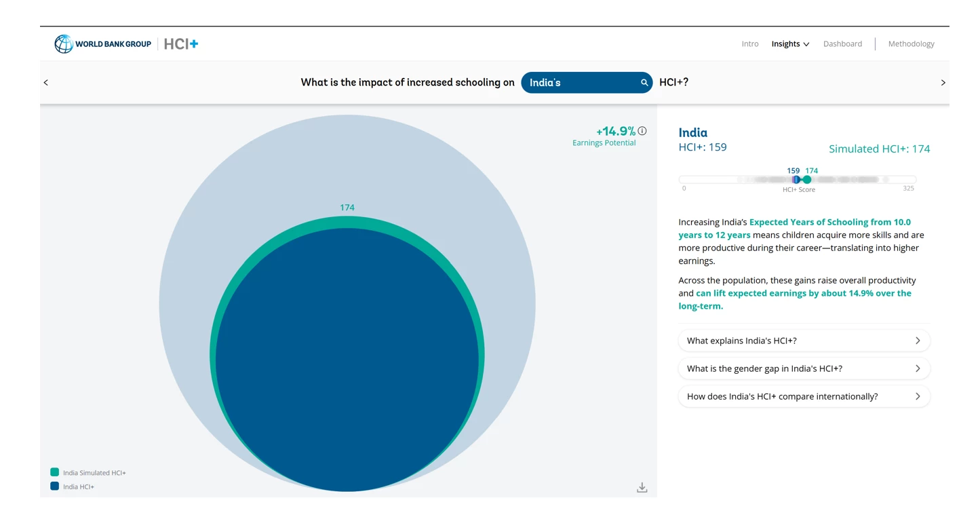
Task: Advance to next insight with right arrow
Action: (943, 83)
